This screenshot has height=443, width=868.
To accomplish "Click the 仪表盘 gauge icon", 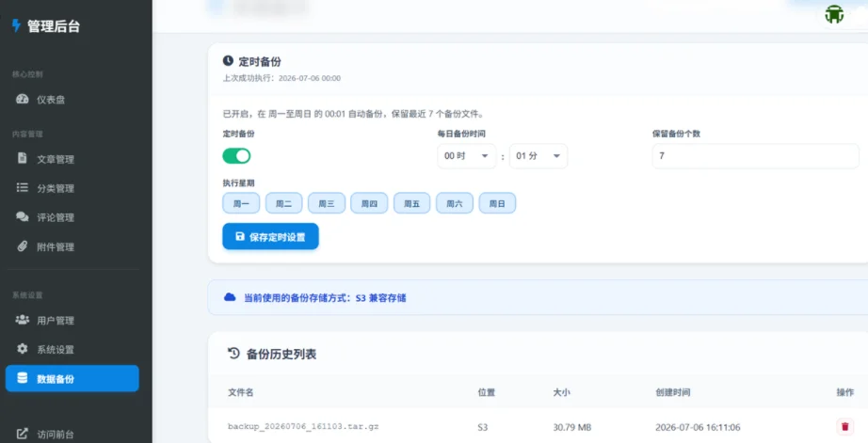I will (23, 99).
